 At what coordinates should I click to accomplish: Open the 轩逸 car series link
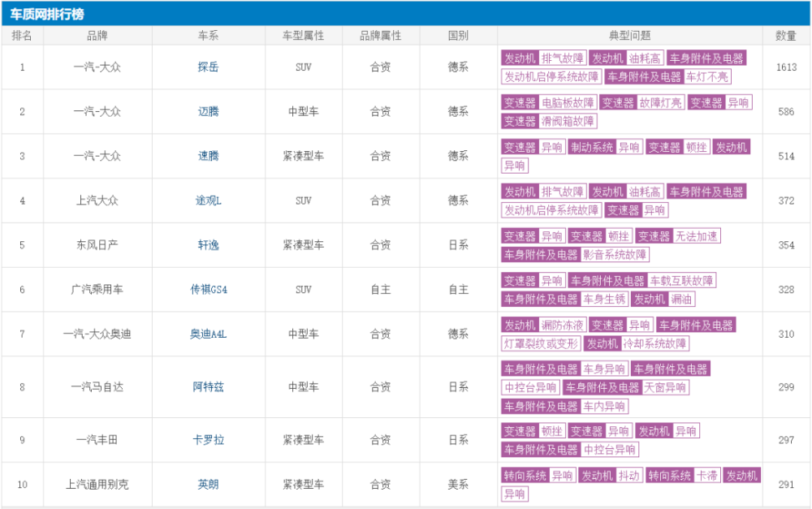208,245
